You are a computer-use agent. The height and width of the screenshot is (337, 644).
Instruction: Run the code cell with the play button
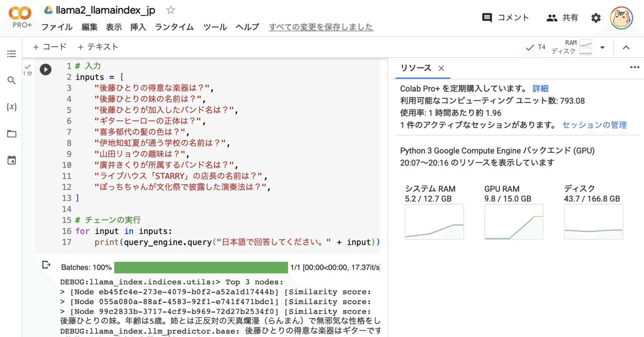tap(45, 69)
